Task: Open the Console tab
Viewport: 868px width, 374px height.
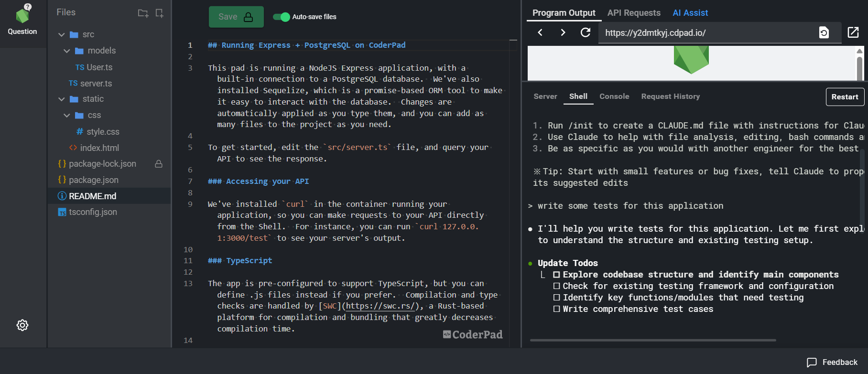Action: pos(614,96)
